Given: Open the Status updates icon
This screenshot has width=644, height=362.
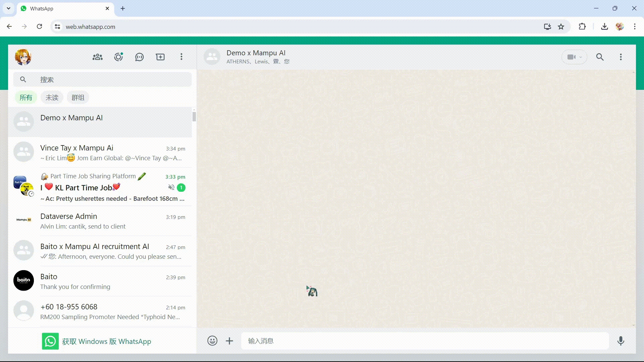Looking at the screenshot, I should coord(118,57).
